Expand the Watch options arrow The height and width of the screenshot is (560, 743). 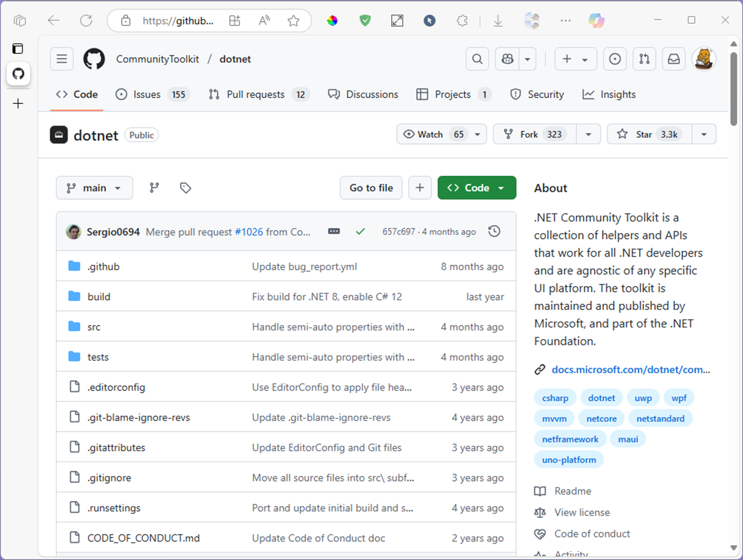[x=478, y=134]
